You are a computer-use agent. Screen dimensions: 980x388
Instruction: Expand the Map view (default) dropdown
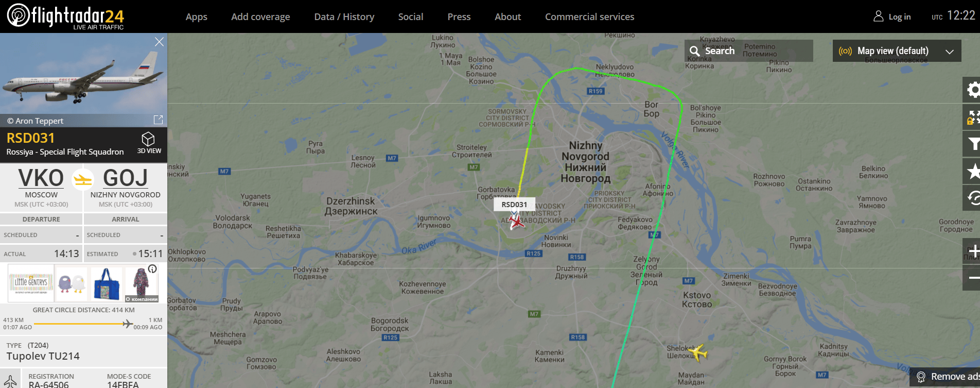click(x=897, y=51)
